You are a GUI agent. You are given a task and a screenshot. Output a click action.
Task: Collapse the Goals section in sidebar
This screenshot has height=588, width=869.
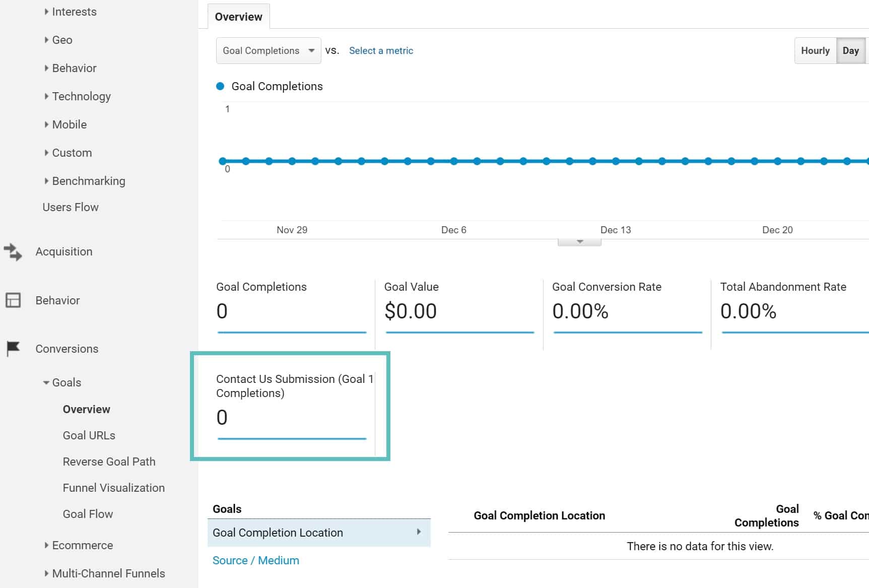coord(45,382)
